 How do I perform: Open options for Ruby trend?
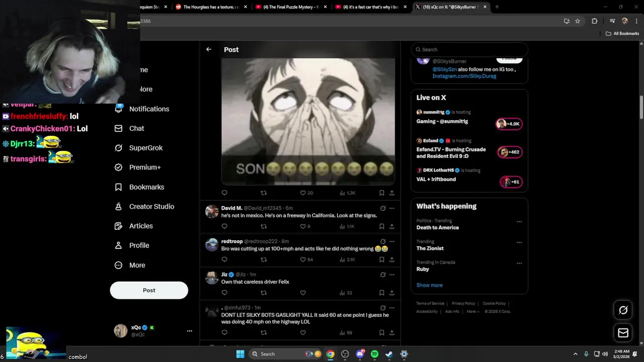point(519,263)
